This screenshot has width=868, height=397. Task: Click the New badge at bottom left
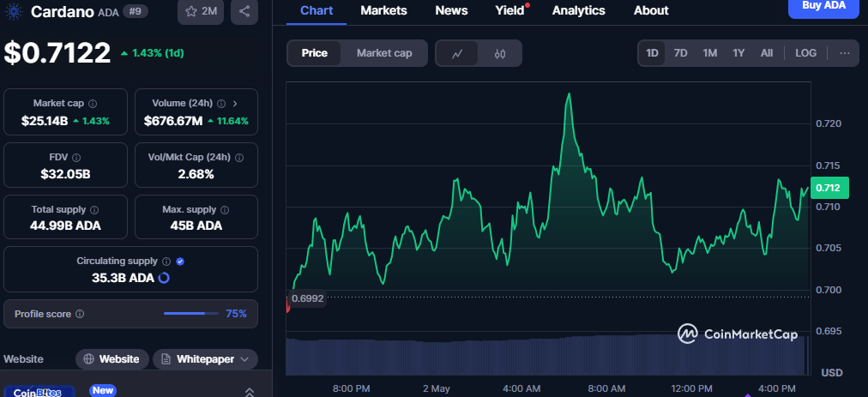tap(103, 390)
